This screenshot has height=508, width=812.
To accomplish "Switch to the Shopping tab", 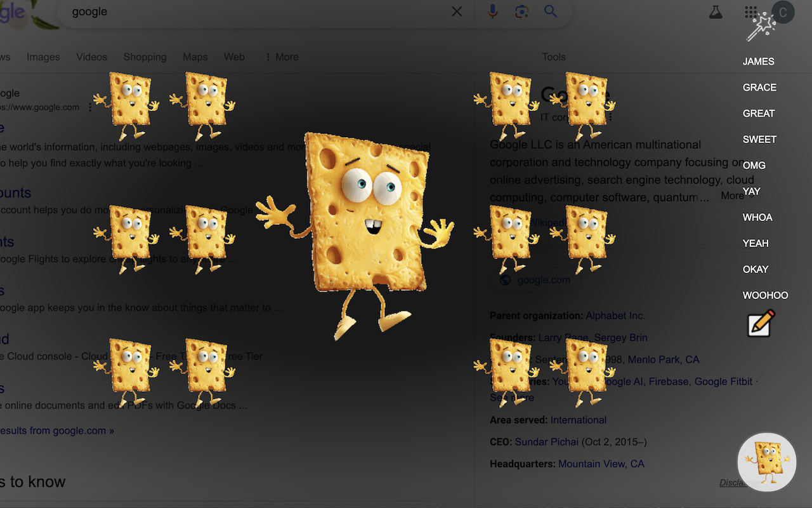I will click(145, 57).
